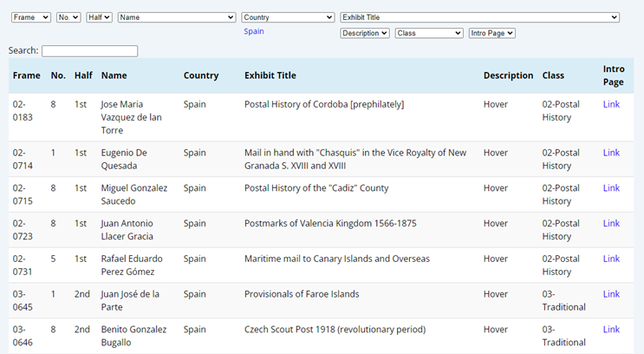644x354 pixels.
Task: Sort table by Description column header
Action: click(x=508, y=75)
